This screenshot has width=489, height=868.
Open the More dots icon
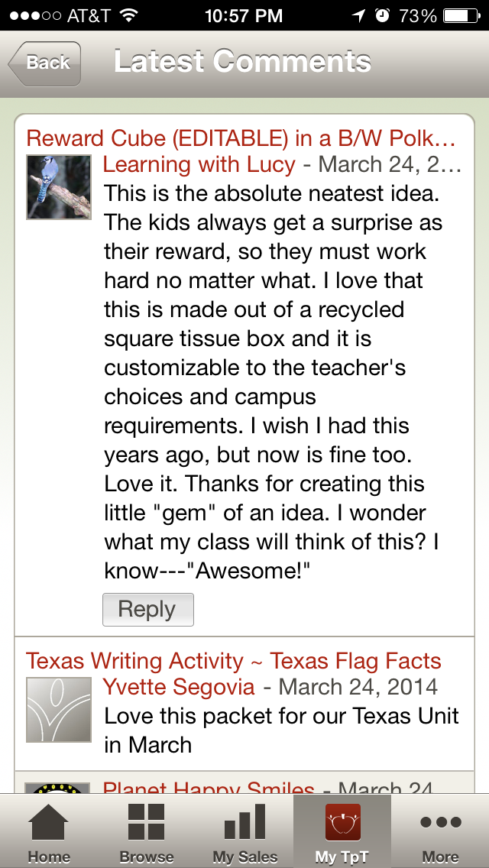[x=441, y=824]
